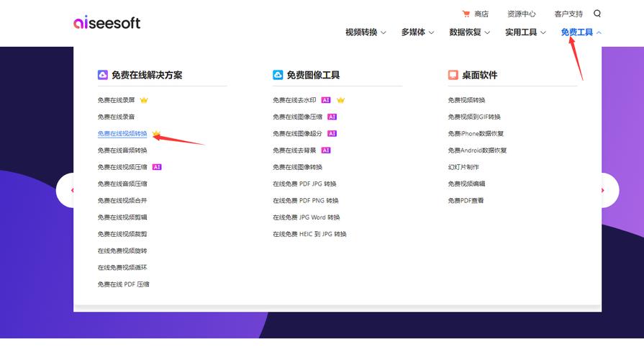Go to next slide with right arrow

point(610,190)
